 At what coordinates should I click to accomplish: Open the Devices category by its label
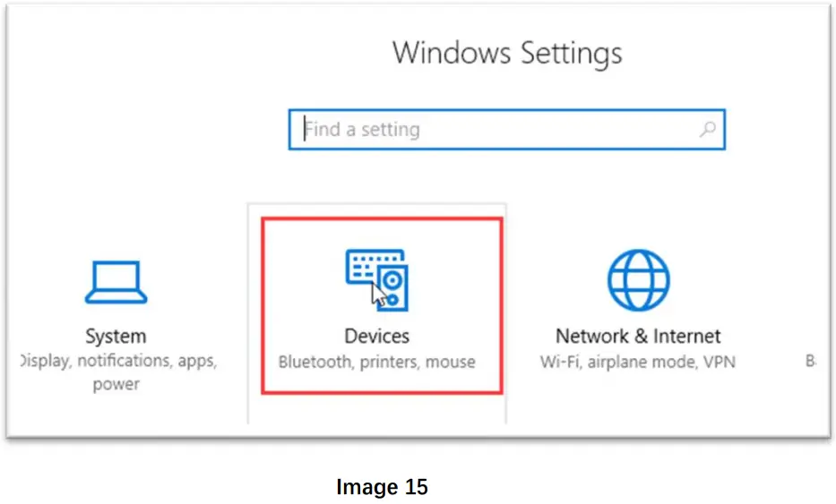pyautogui.click(x=376, y=337)
